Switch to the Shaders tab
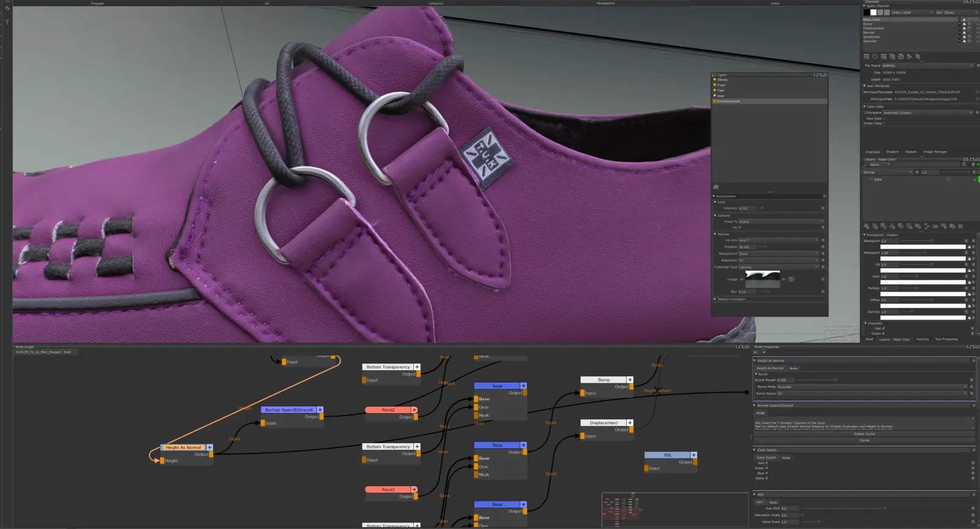Screen dimensions: 980x529 point(892,151)
